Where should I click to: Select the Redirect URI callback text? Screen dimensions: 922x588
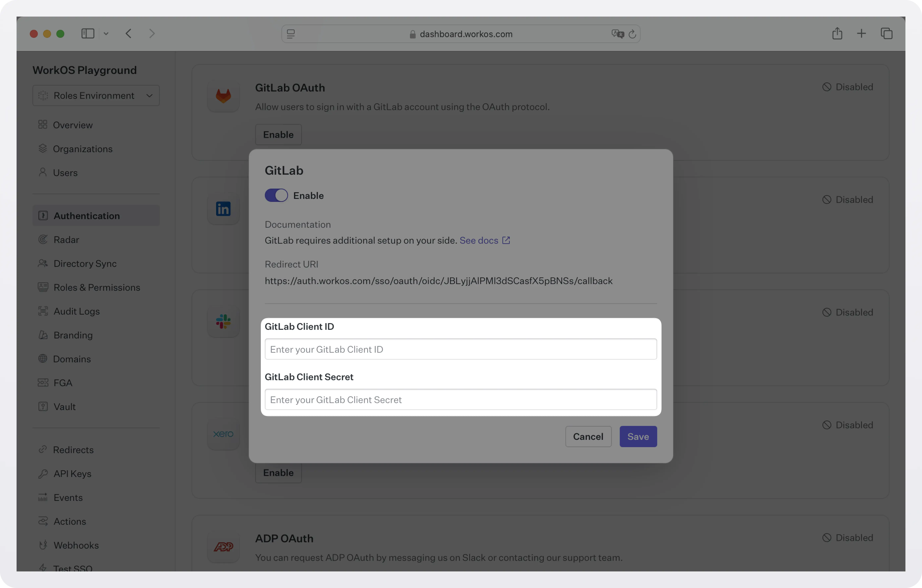[x=438, y=281]
